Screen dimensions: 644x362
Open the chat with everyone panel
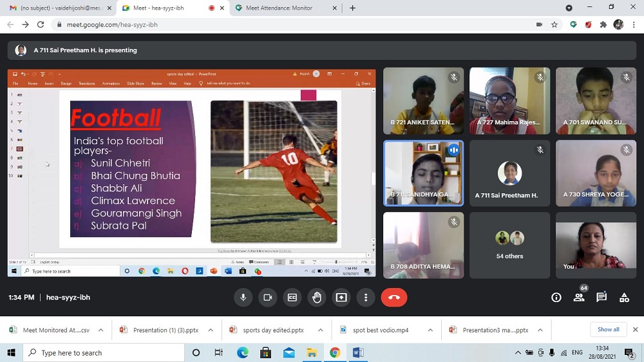coord(601,298)
